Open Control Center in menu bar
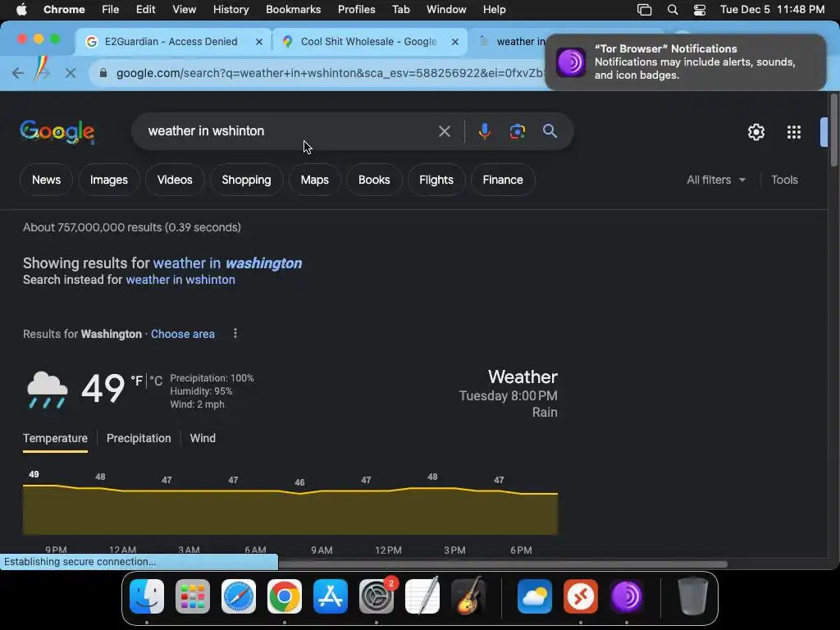 point(699,10)
